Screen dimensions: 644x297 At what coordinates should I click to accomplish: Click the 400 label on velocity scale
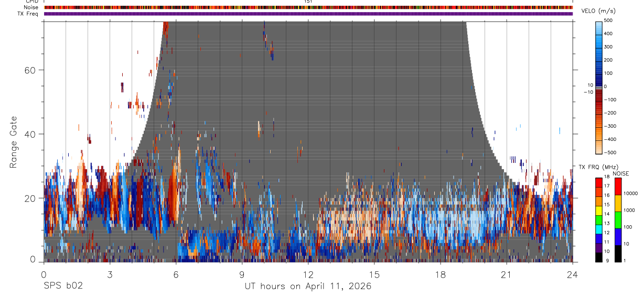[608, 34]
